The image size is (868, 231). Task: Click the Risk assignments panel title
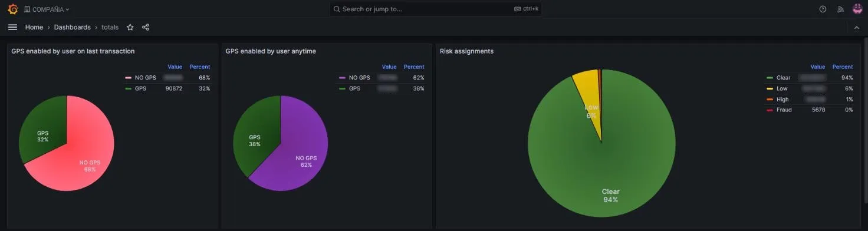pos(466,51)
